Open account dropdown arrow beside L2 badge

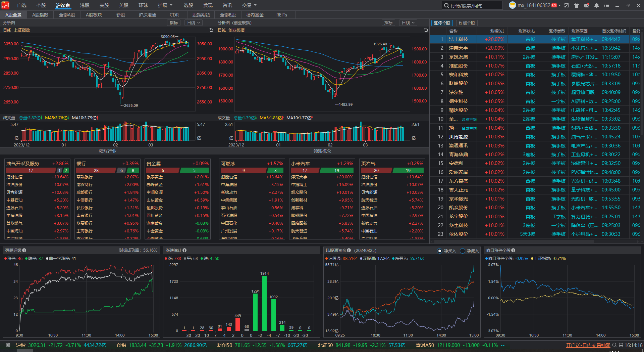(x=559, y=5)
